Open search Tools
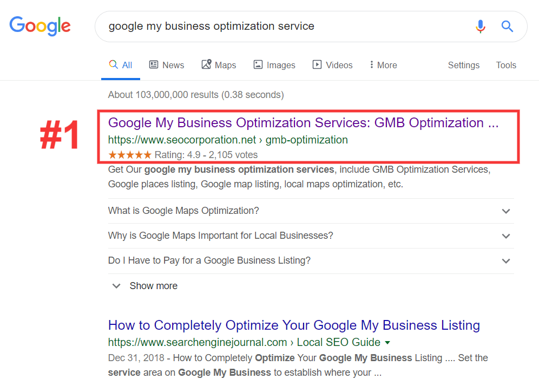The width and height of the screenshot is (539, 392). click(506, 65)
